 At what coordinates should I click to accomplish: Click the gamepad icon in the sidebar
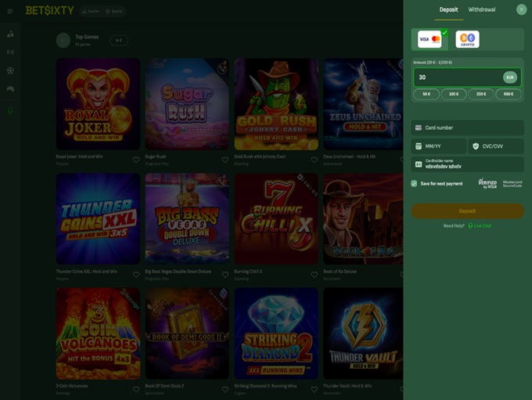(10, 89)
